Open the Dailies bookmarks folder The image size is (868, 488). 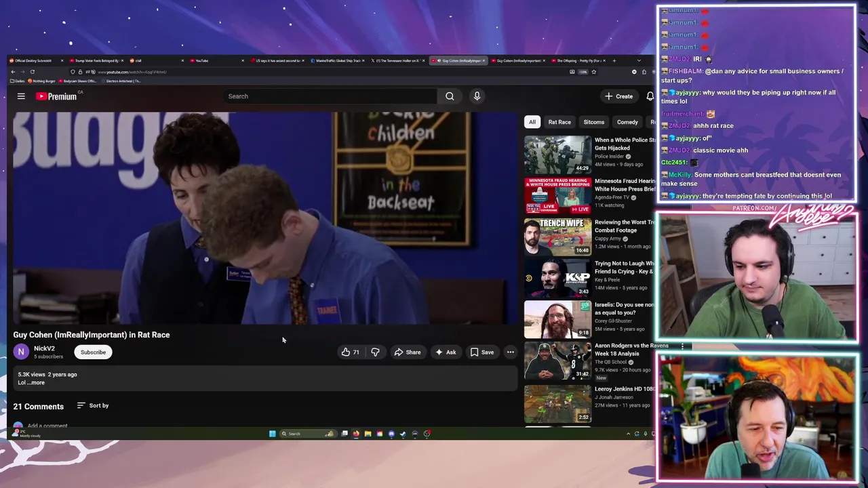point(19,81)
